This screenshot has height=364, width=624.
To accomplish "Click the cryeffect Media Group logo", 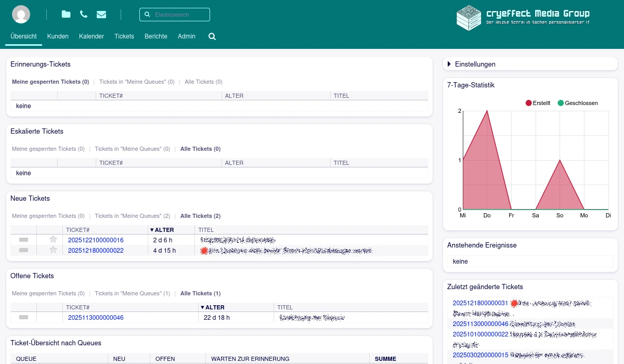I will tap(523, 18).
